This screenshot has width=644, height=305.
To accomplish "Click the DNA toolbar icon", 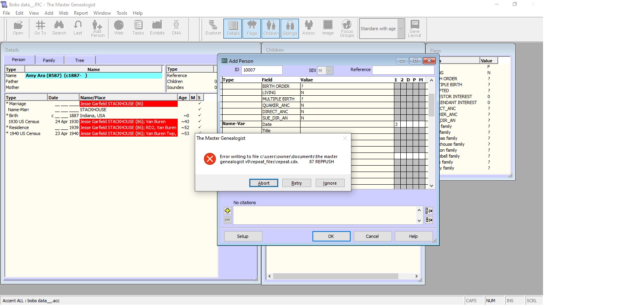I will tap(177, 28).
